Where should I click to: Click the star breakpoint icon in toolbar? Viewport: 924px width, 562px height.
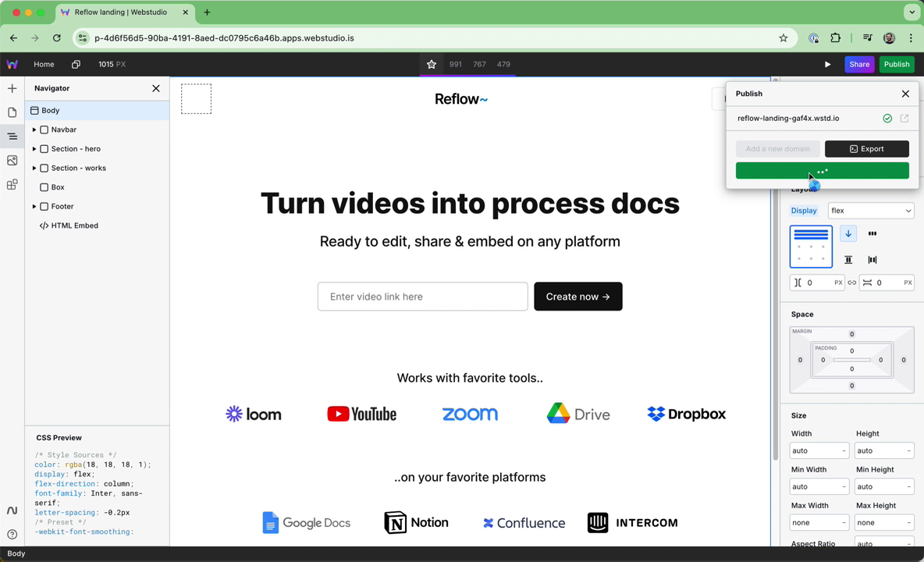(432, 64)
